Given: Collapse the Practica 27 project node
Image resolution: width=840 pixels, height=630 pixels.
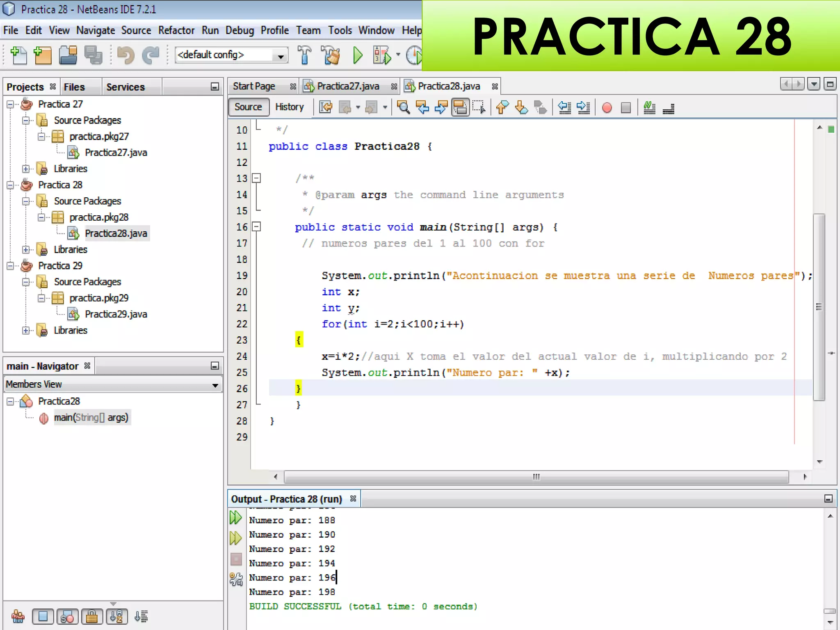Looking at the screenshot, I should point(10,104).
